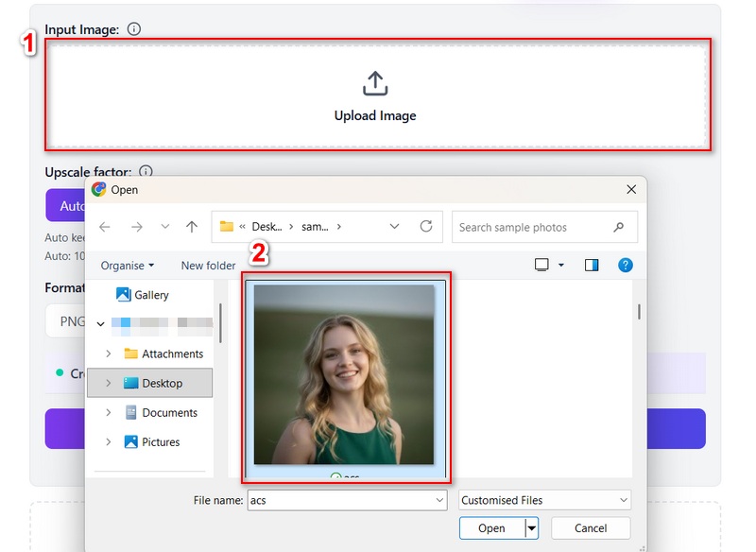Image resolution: width=756 pixels, height=552 pixels.
Task: Collapse the blurred account tree node
Action: 101,323
